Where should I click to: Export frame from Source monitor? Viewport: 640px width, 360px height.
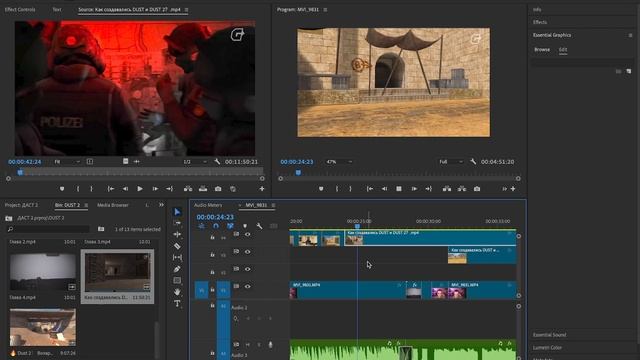pos(218,189)
